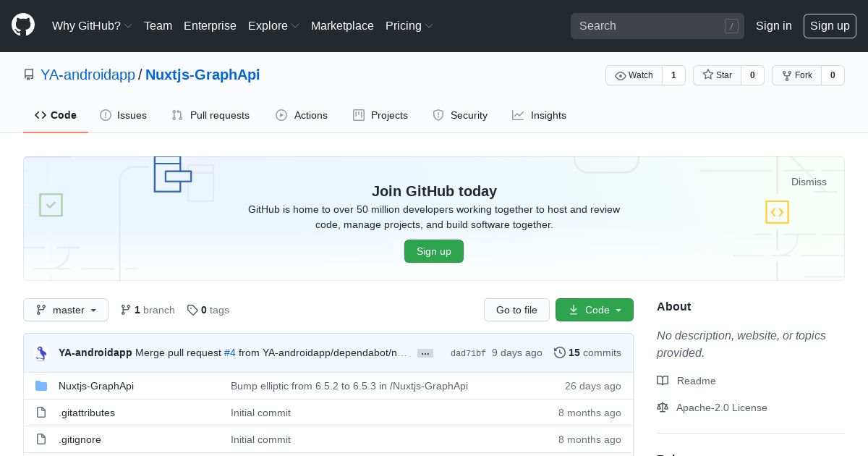Click the header Sign up button
868x456 pixels.
830,25
